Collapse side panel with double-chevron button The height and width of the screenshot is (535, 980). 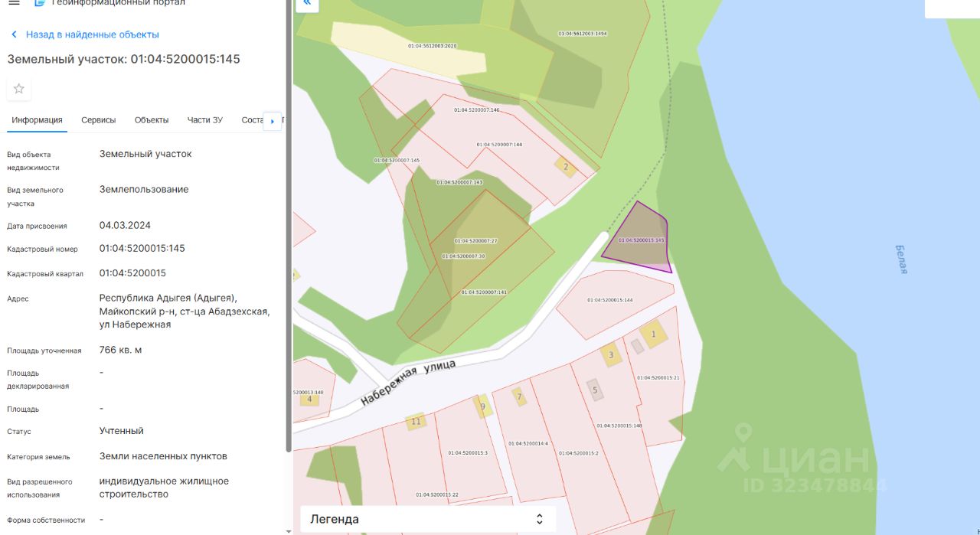point(307,4)
